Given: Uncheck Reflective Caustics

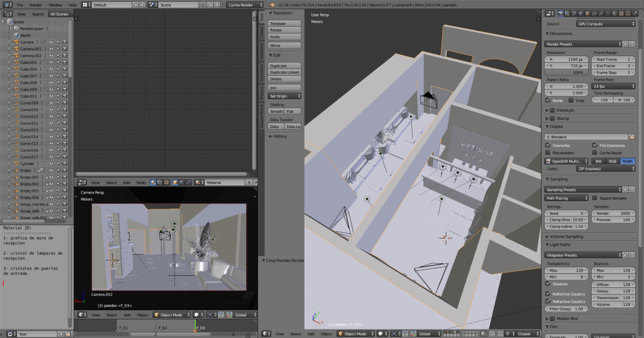Looking at the screenshot, I should [548, 294].
